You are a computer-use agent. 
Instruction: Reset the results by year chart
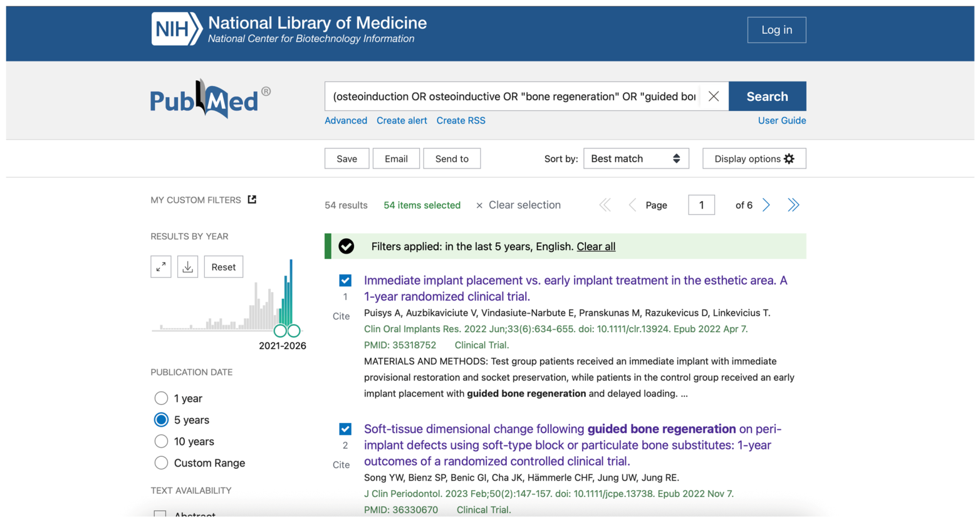pyautogui.click(x=223, y=267)
